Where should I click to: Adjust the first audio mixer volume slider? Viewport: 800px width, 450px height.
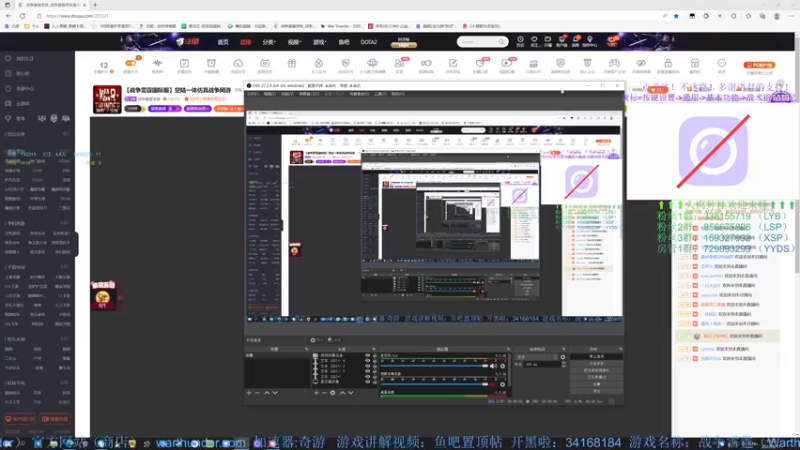coord(434,366)
